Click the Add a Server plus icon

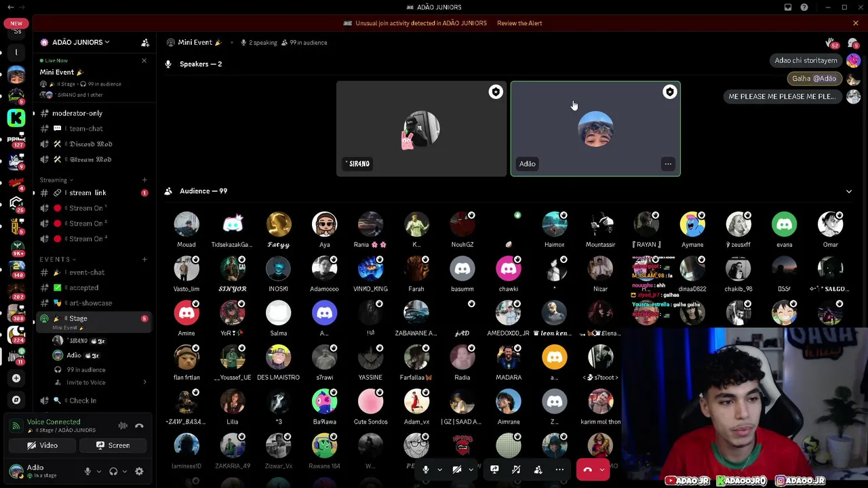(16, 378)
